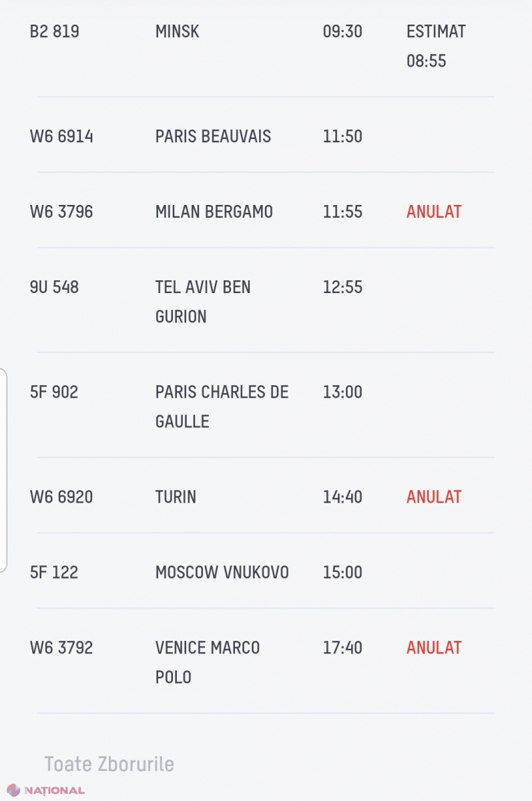Image resolution: width=532 pixels, height=801 pixels.
Task: Click the side panel handle on left edge
Action: click(x=4, y=470)
